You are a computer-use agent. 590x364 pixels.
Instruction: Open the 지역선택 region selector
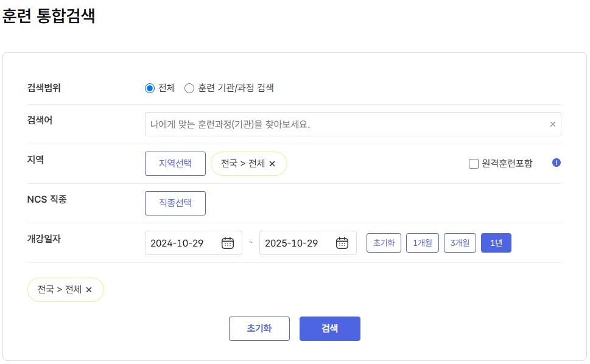point(175,163)
